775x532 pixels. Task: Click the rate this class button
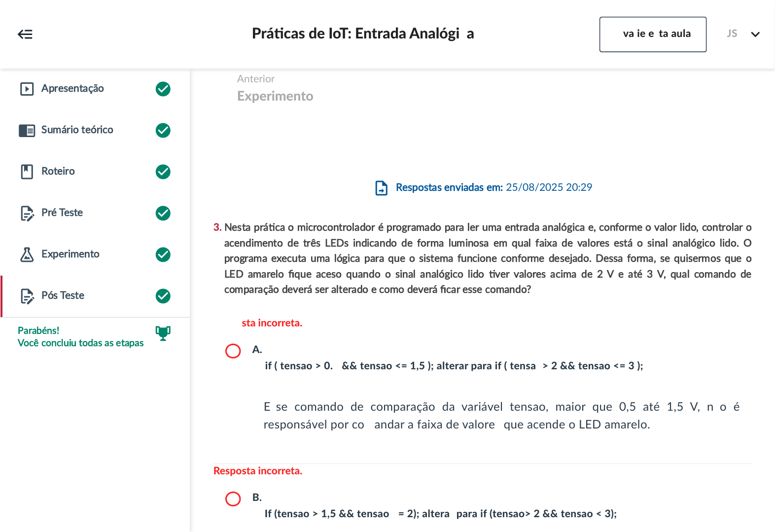pos(652,34)
